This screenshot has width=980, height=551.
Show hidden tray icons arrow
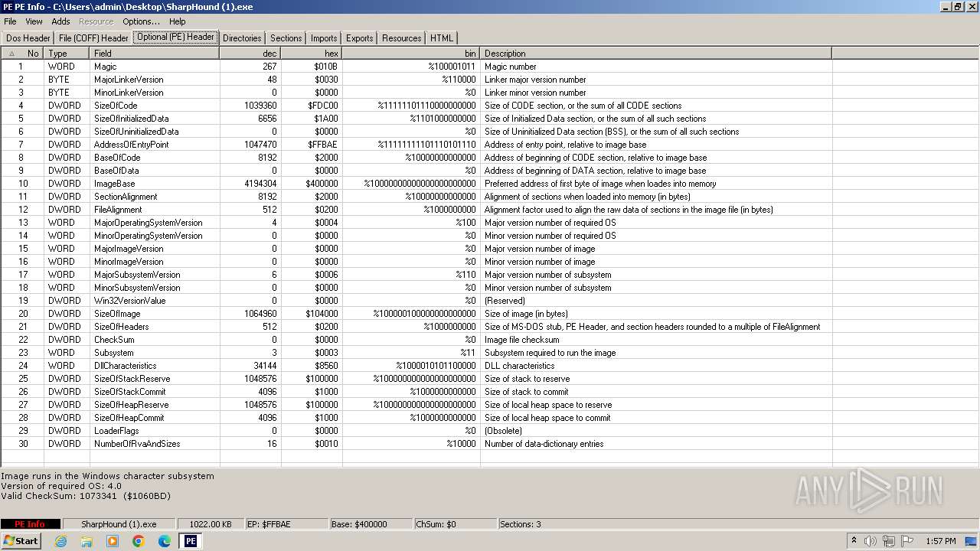coord(854,541)
